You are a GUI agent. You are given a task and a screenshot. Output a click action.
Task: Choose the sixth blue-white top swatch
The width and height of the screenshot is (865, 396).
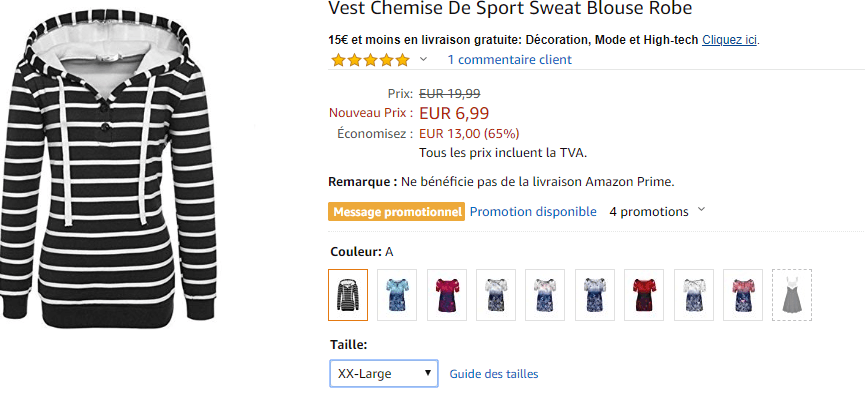(x=595, y=295)
